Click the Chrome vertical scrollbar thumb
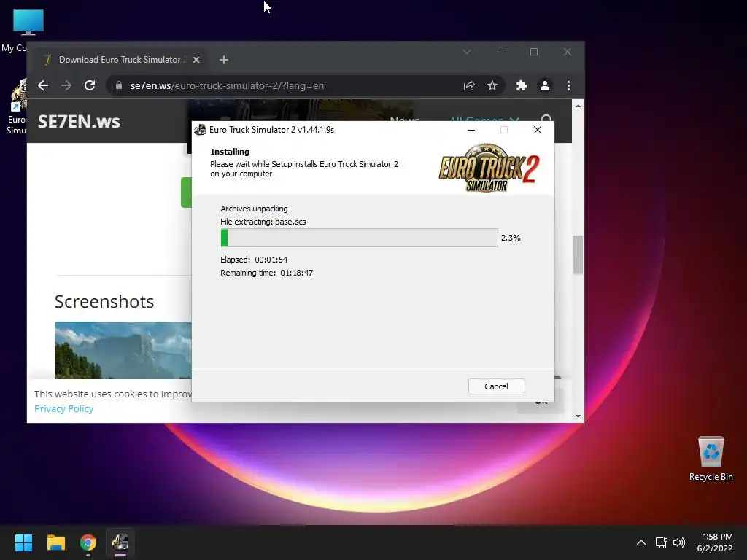 578,254
